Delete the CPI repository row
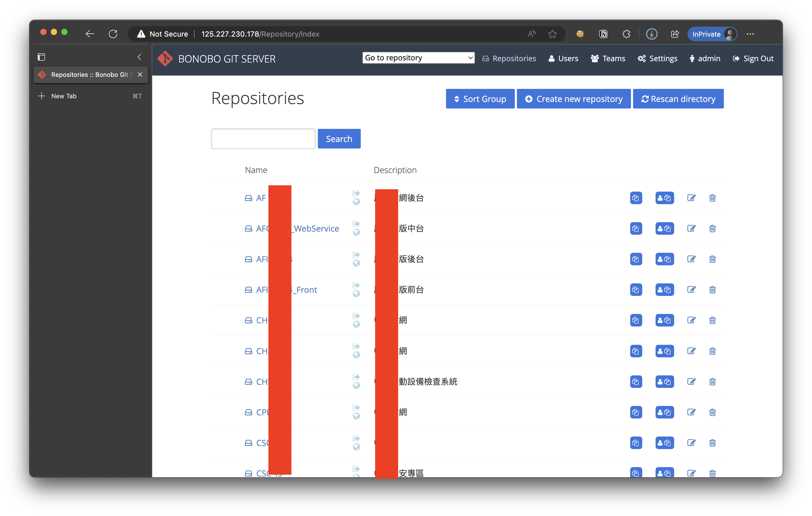Screen dimensions: 812x516 point(712,412)
